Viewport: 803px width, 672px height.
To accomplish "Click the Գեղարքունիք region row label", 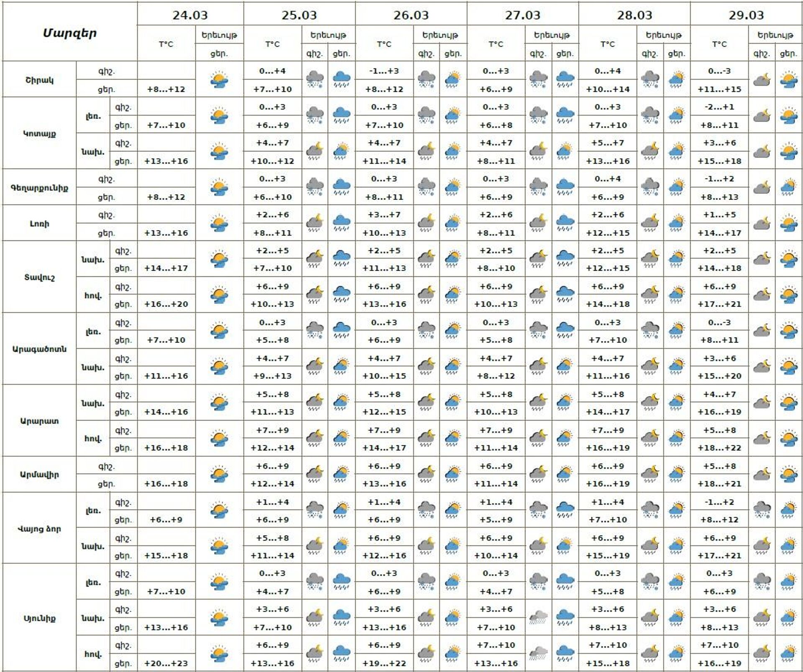I will (39, 188).
